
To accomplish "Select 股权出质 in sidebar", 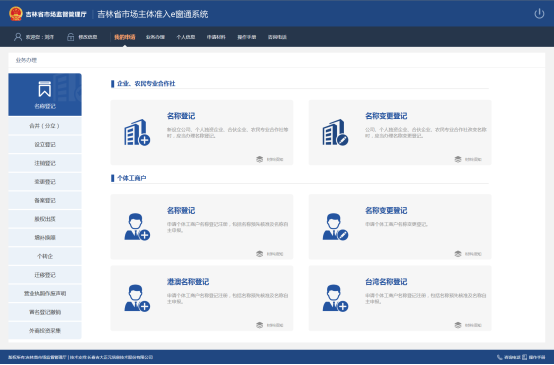I will (x=45, y=219).
